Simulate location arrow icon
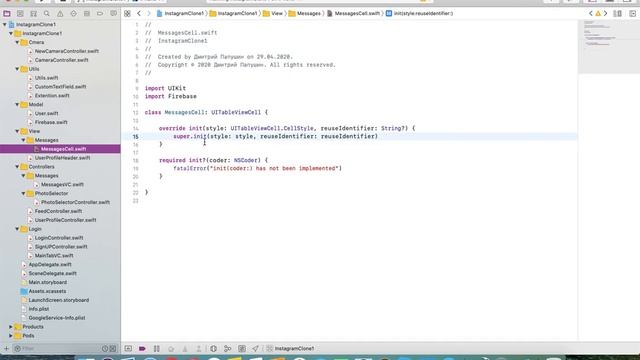 click(255, 349)
